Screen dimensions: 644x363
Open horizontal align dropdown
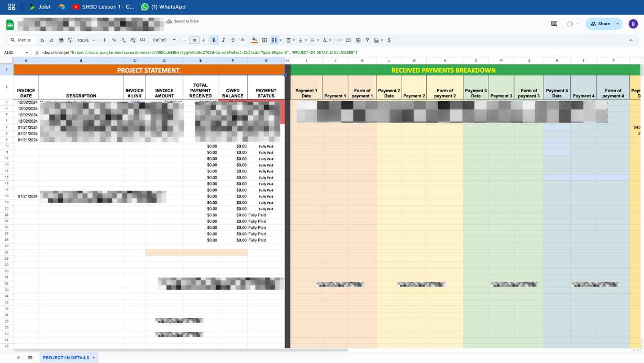tap(290, 40)
